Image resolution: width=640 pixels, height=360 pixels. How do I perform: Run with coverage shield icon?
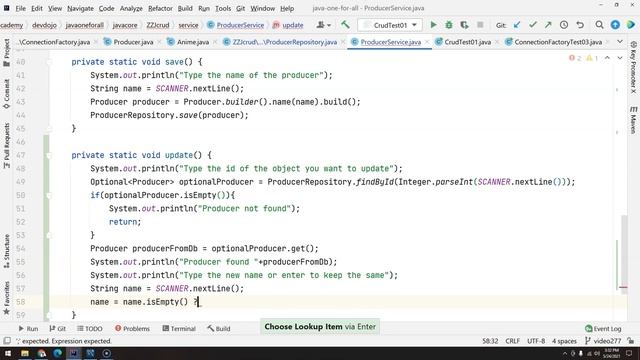[x=464, y=25]
